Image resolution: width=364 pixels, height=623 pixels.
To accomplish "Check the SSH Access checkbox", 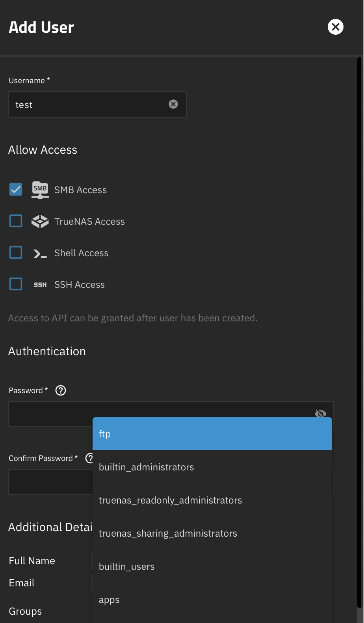I will [x=16, y=284].
